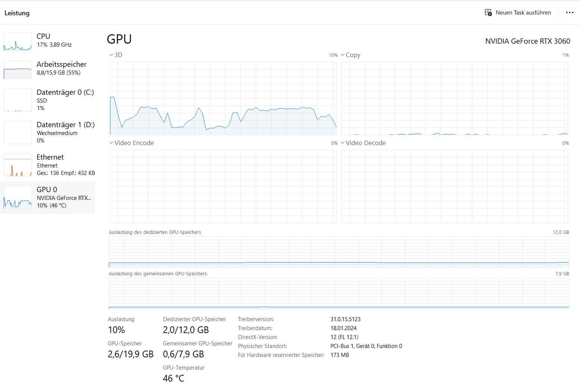Click the PCI-Bus 1, Gerät 0 location value

click(x=366, y=346)
